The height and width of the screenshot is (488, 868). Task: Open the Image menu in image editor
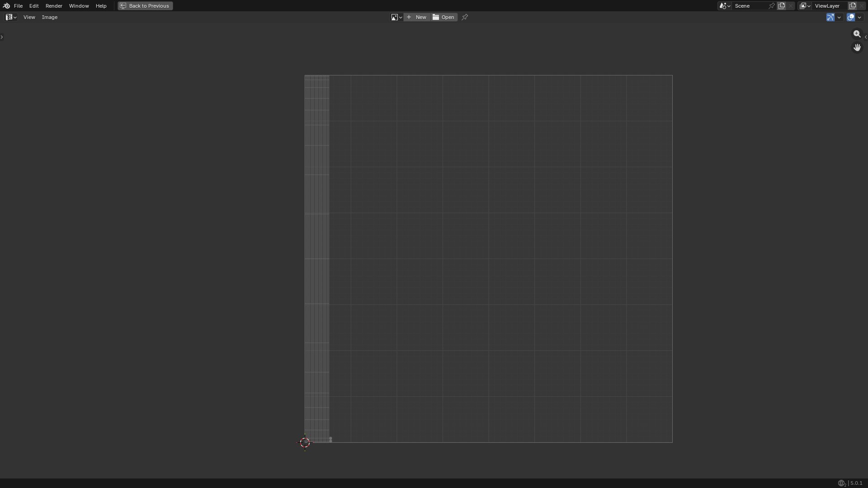(x=50, y=17)
